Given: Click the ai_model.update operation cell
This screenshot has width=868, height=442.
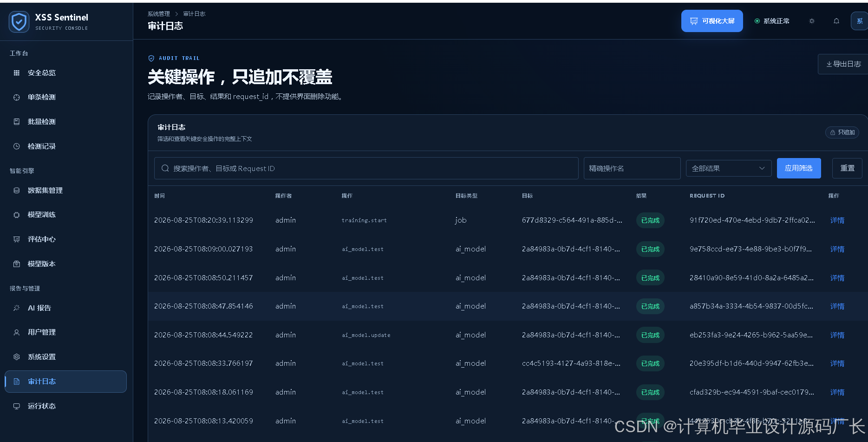Looking at the screenshot, I should 366,335.
